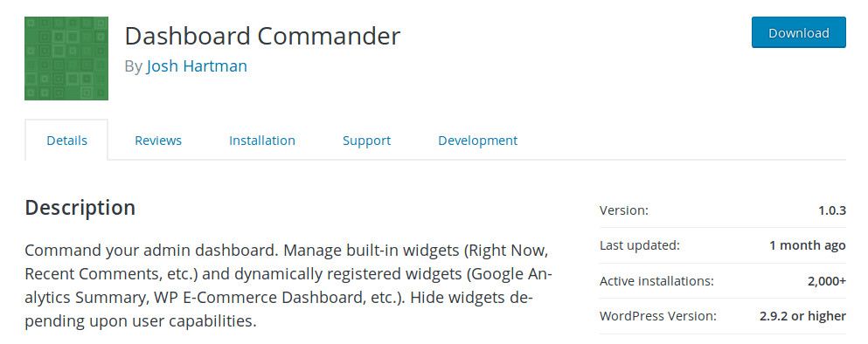Screen dimensions: 868x344
Task: Click the Active installations label
Action: [x=656, y=281]
